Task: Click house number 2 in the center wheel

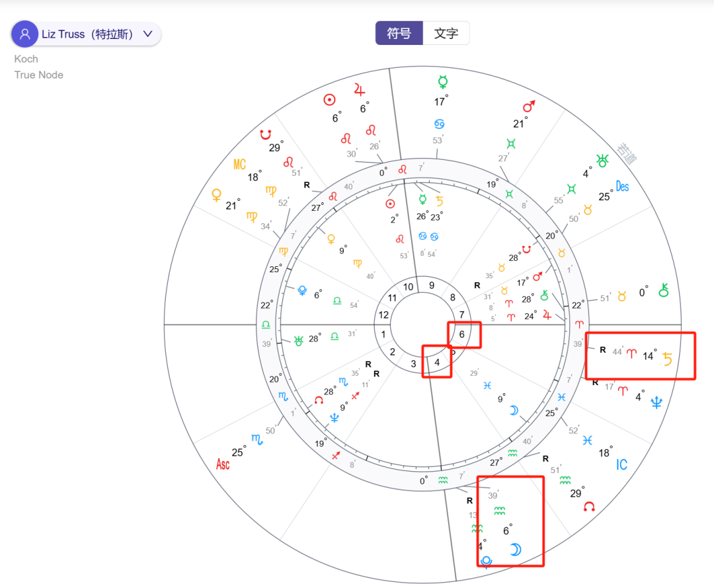Action: coord(393,351)
